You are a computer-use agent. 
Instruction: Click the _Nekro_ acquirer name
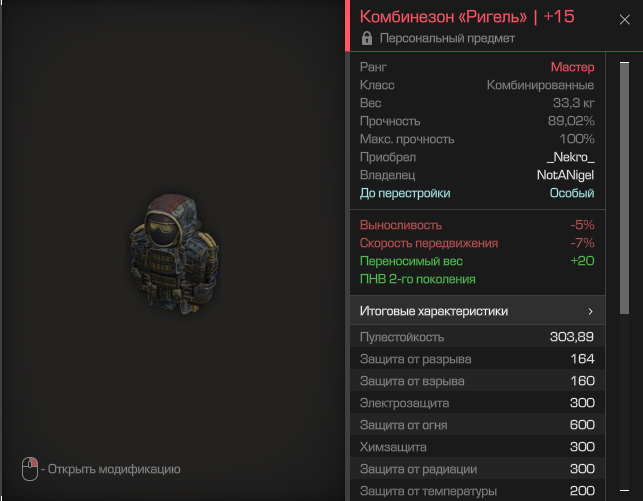[x=570, y=157]
